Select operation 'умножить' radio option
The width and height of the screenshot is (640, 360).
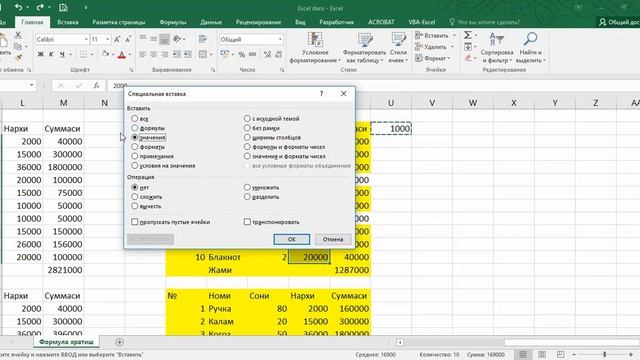(x=247, y=187)
